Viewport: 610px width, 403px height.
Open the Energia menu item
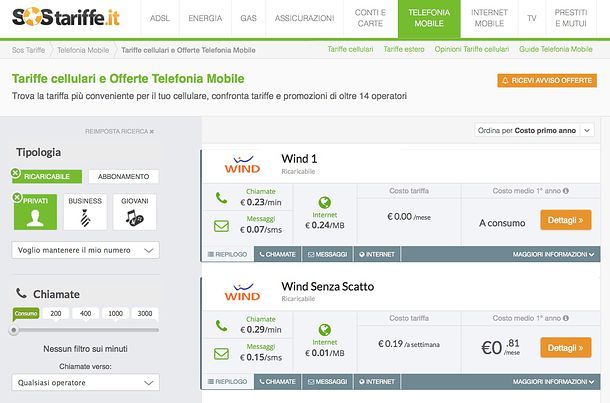(205, 18)
